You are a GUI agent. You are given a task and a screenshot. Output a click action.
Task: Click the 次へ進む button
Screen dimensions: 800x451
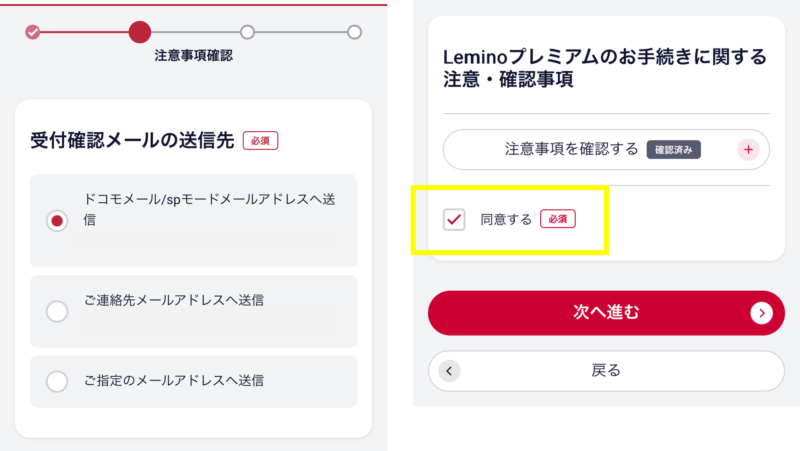[x=606, y=313]
